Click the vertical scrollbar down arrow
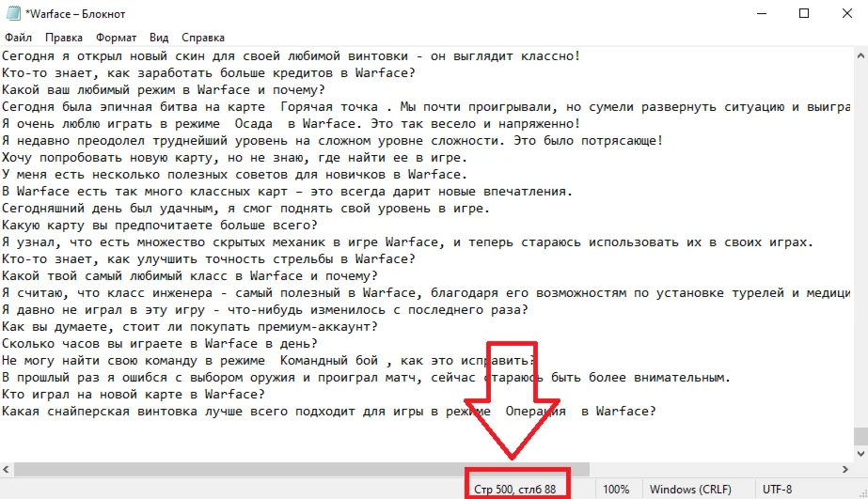The width and height of the screenshot is (868, 499). (860, 454)
